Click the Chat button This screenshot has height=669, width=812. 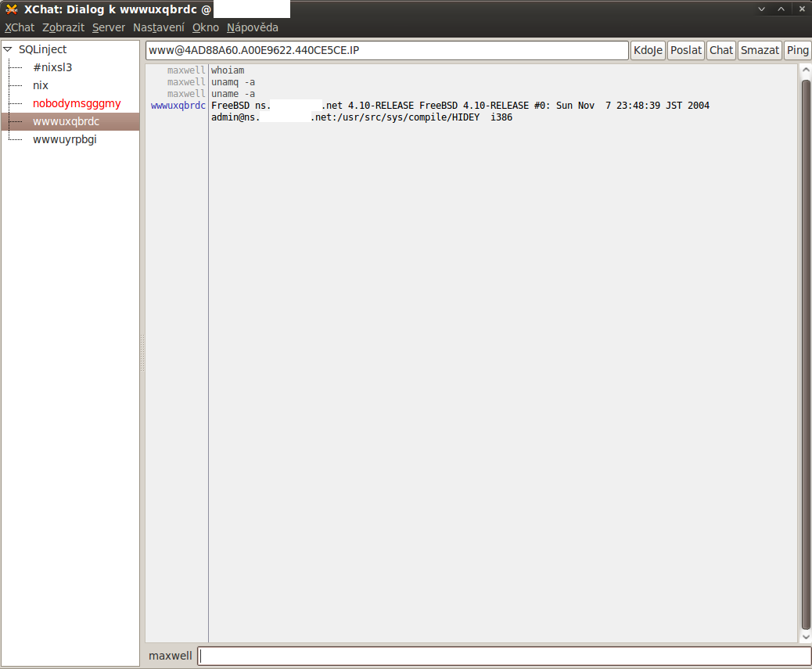point(720,50)
